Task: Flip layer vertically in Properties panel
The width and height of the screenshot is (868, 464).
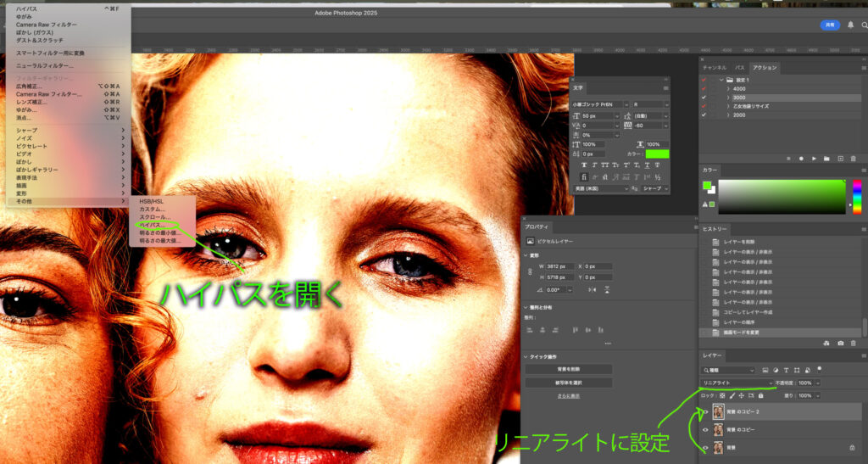Action: (x=607, y=289)
